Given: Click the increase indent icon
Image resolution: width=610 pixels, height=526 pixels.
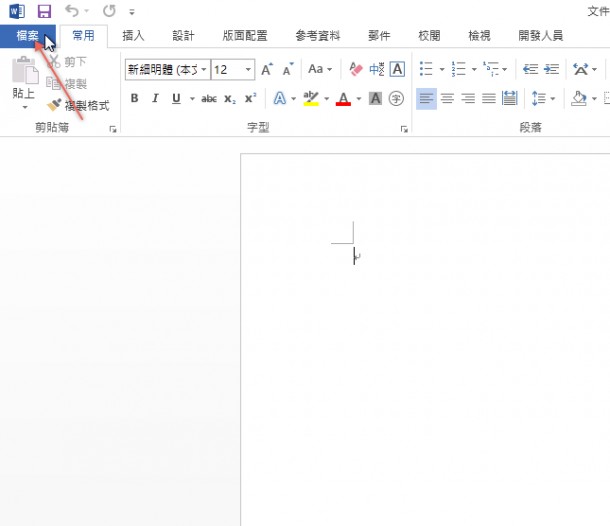Looking at the screenshot, I should pos(551,69).
